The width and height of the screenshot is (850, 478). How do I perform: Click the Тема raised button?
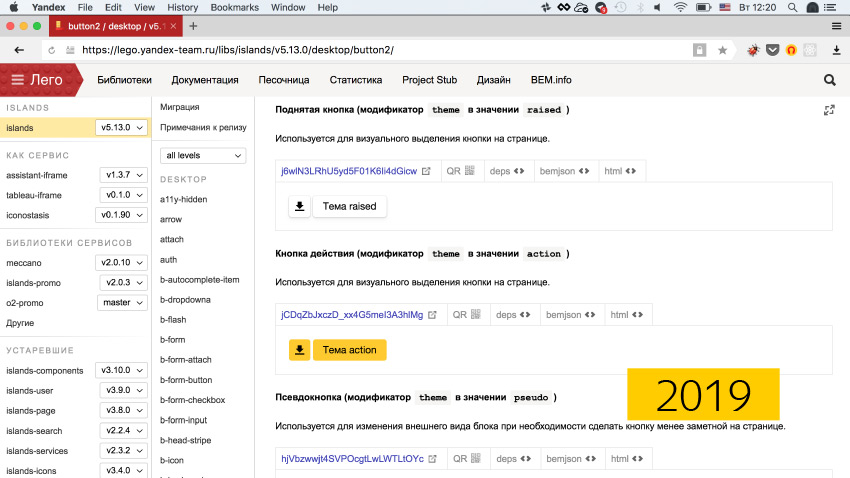(x=350, y=206)
